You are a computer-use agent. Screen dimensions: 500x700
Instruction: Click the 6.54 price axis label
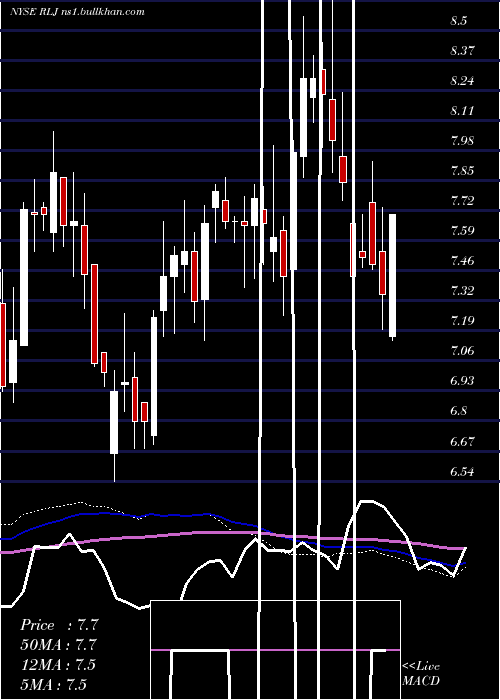(462, 472)
